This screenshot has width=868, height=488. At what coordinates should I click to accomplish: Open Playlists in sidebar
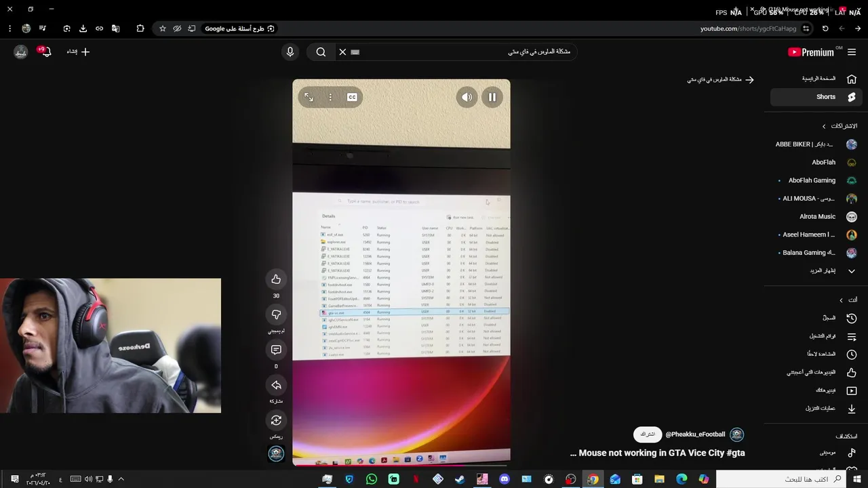coord(816,336)
